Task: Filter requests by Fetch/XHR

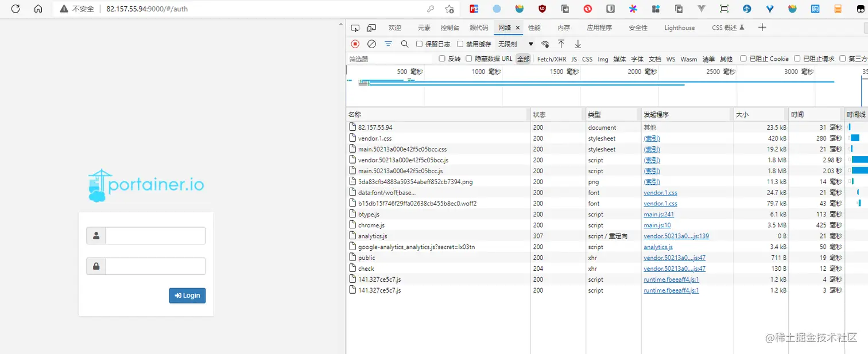Action: [x=552, y=59]
